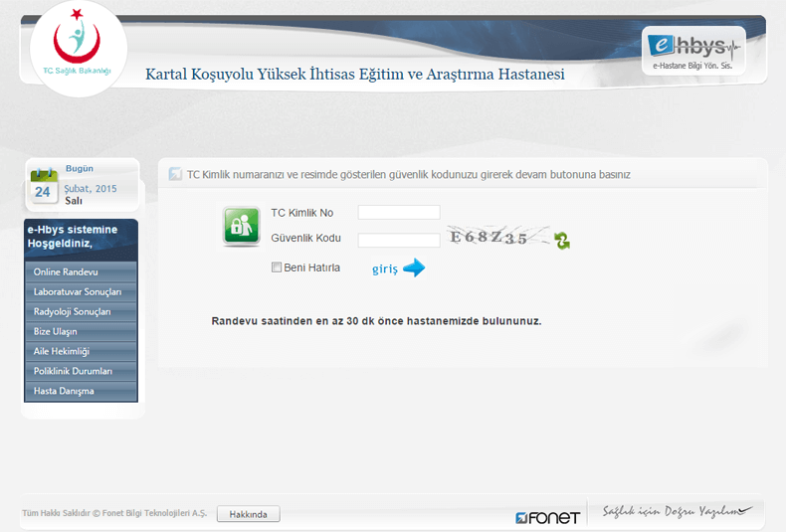
Task: Select Radyoloji Sonuçları from sidebar
Action: (81, 311)
